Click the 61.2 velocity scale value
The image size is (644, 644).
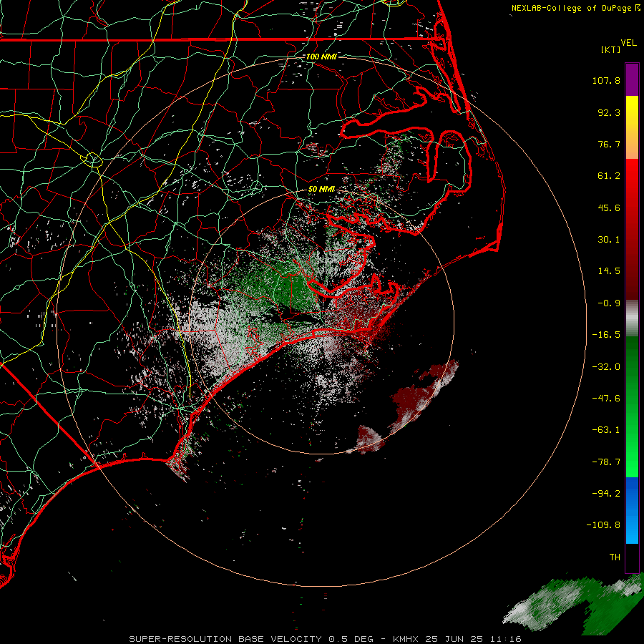609,176
